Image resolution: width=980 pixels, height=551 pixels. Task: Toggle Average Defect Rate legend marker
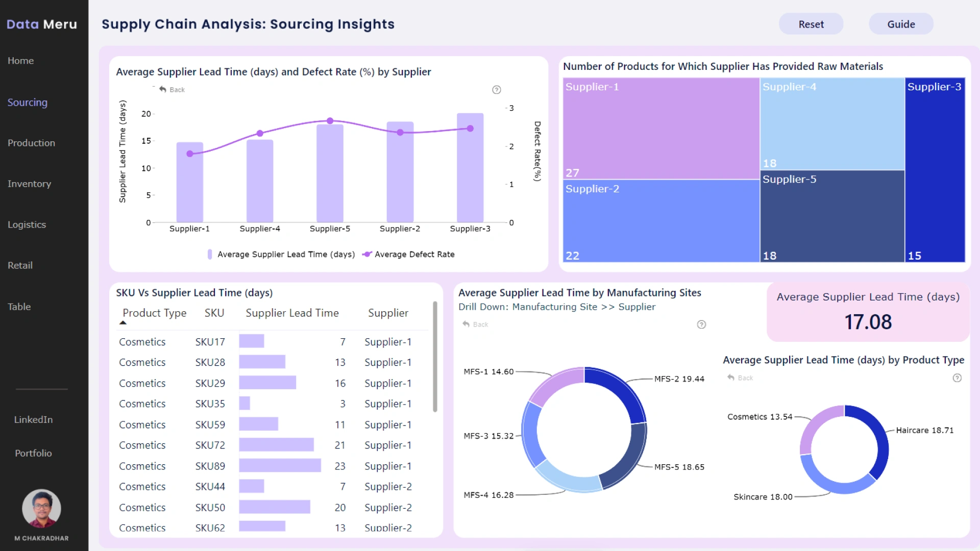coord(366,254)
